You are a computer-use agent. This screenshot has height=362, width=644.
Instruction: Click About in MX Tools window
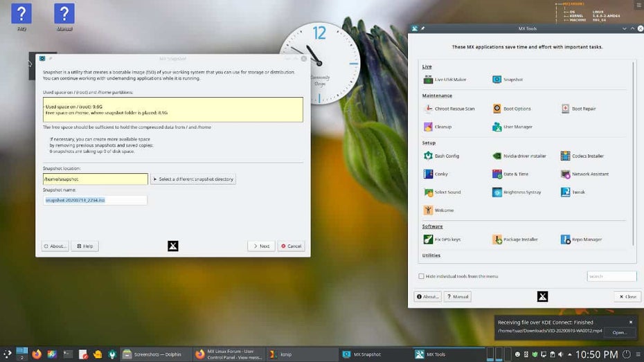tap(427, 297)
